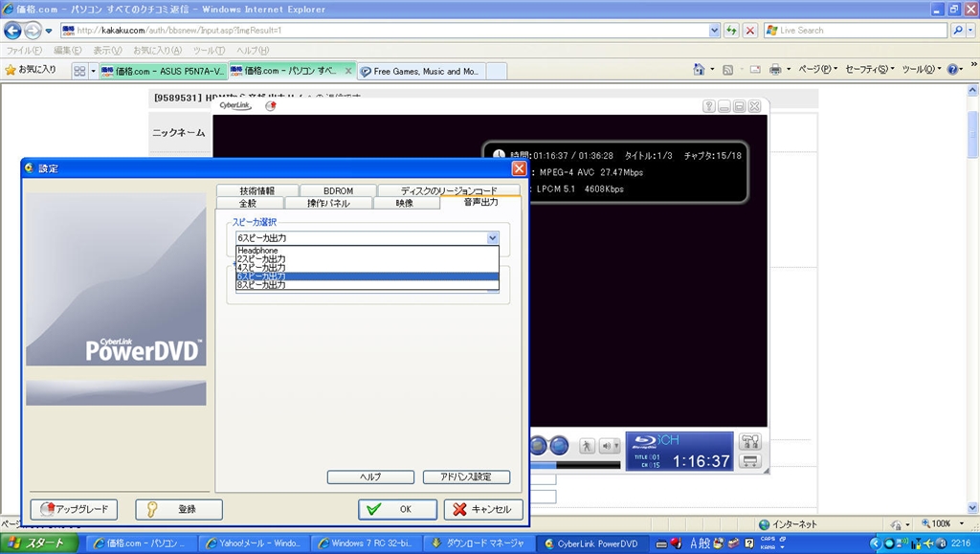The width and height of the screenshot is (980, 554).
Task: Click the アドバンス設定 button
Action: (466, 476)
